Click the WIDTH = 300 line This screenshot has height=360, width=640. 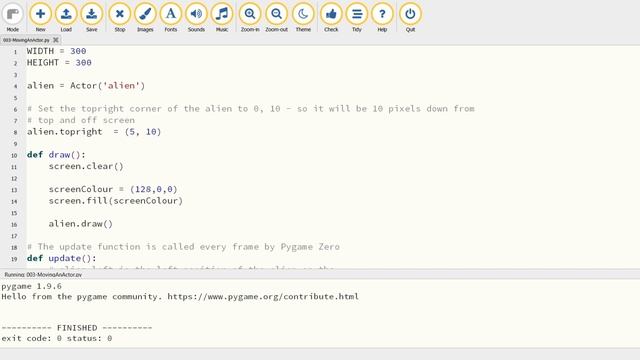(x=56, y=51)
